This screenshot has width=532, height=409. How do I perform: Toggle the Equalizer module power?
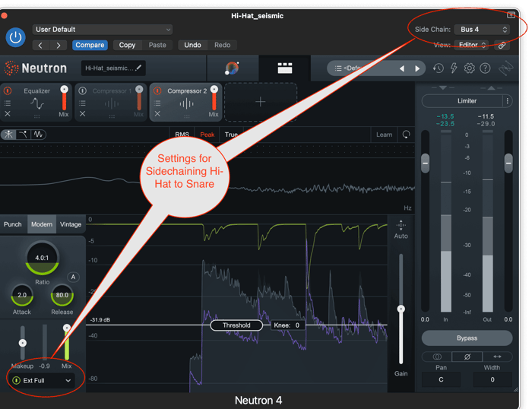click(x=8, y=90)
